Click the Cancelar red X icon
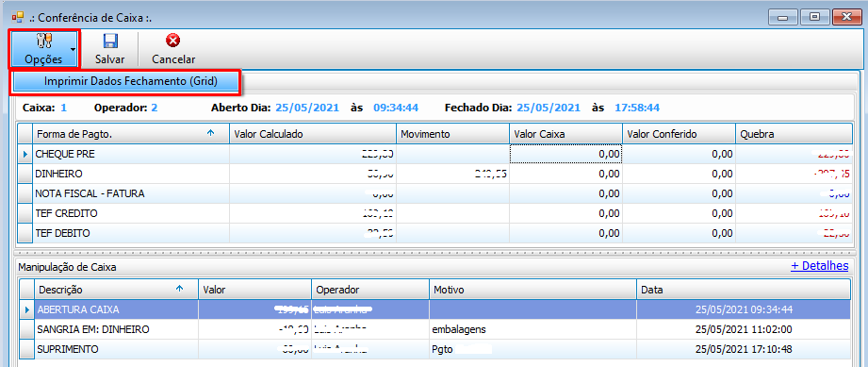The image size is (868, 367). pos(173,41)
